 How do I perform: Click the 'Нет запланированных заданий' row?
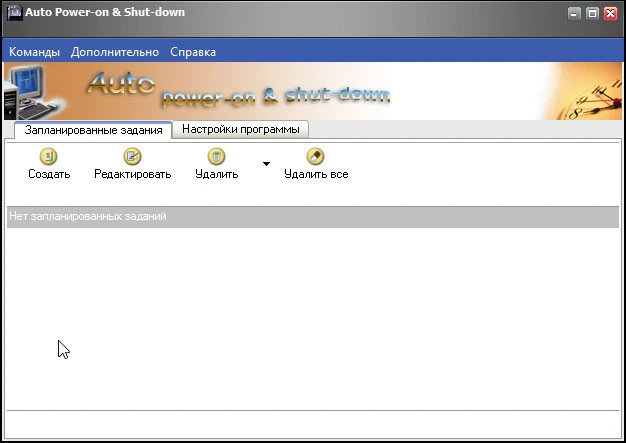tap(313, 217)
